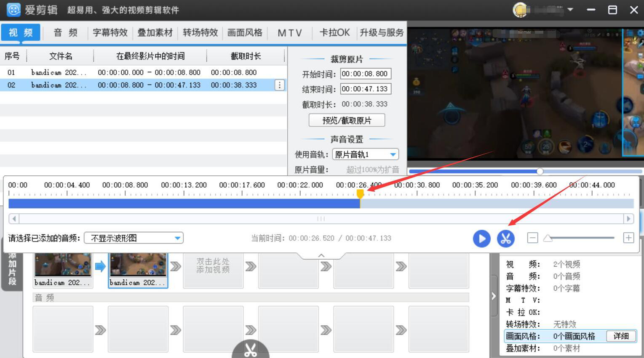
Task: Maximize the 爱剪辑 window
Action: pyautogui.click(x=612, y=10)
